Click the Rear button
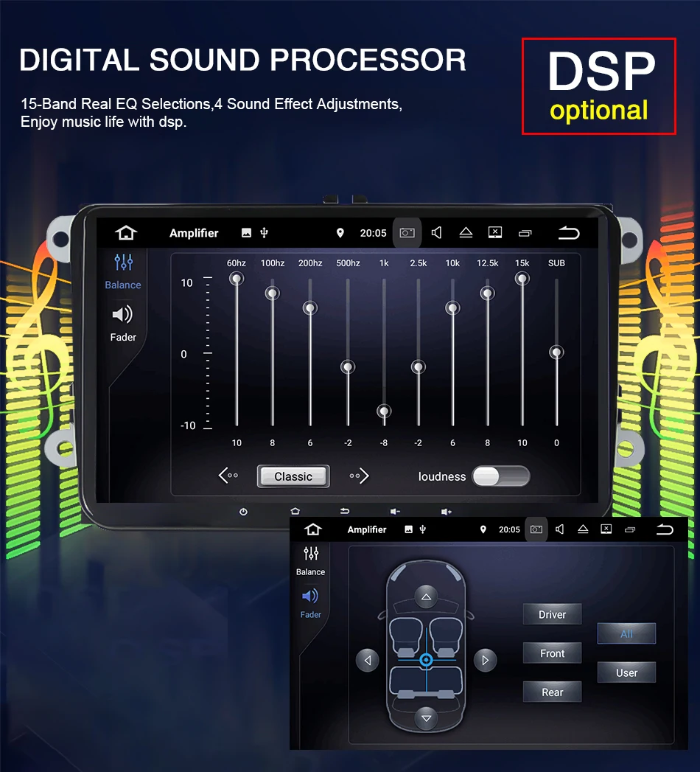 click(553, 692)
